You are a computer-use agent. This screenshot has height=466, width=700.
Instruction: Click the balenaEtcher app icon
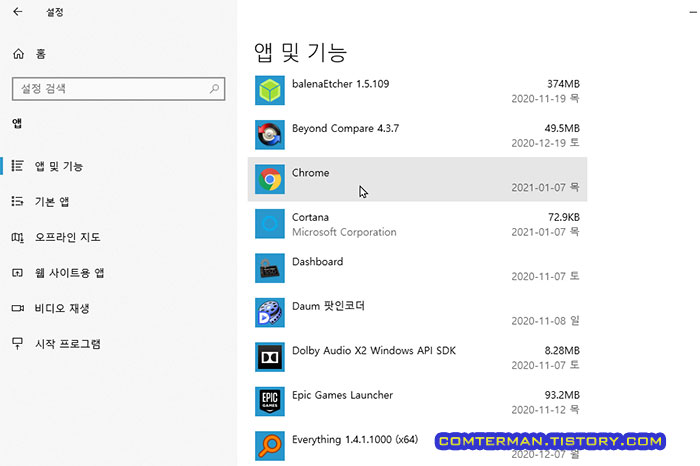pos(270,90)
